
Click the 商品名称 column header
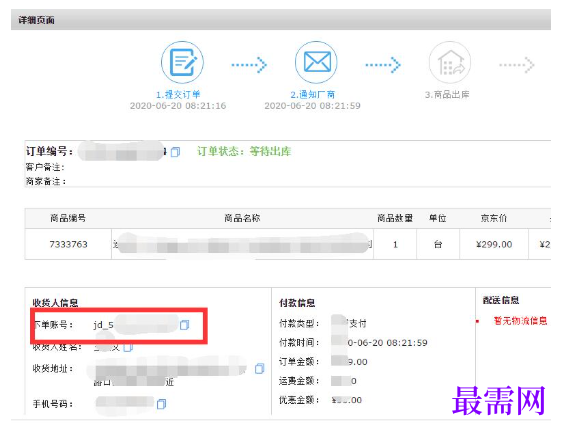[242, 218]
